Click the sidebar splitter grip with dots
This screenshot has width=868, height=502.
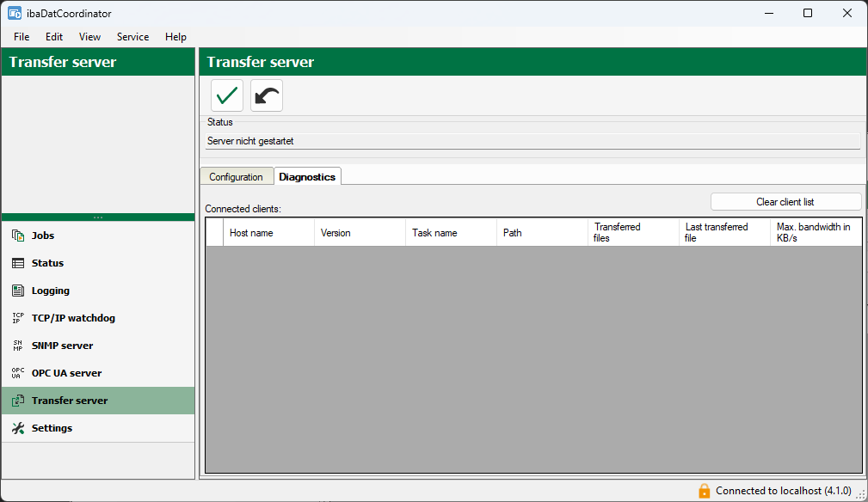pyautogui.click(x=98, y=217)
